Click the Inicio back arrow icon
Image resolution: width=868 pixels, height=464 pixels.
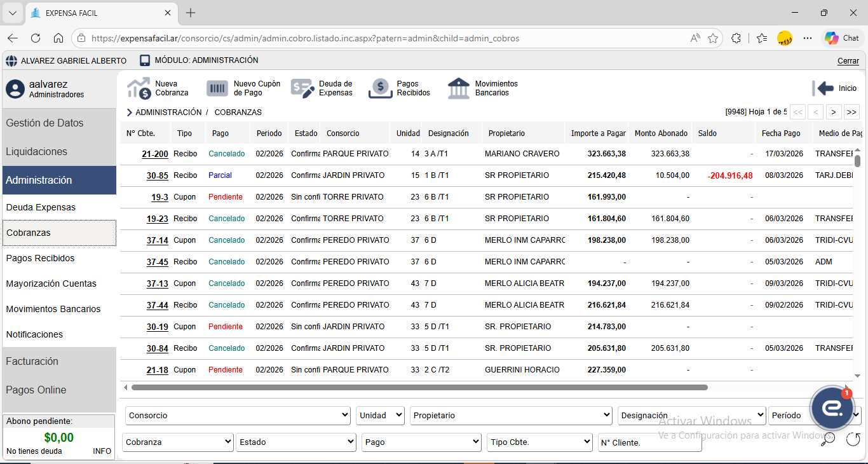click(x=823, y=88)
